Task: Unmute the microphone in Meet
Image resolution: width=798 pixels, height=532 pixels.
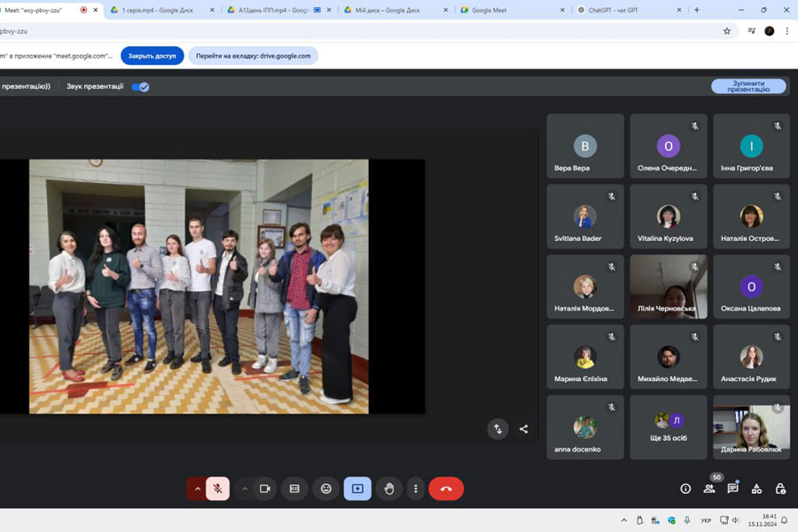Action: pyautogui.click(x=217, y=489)
